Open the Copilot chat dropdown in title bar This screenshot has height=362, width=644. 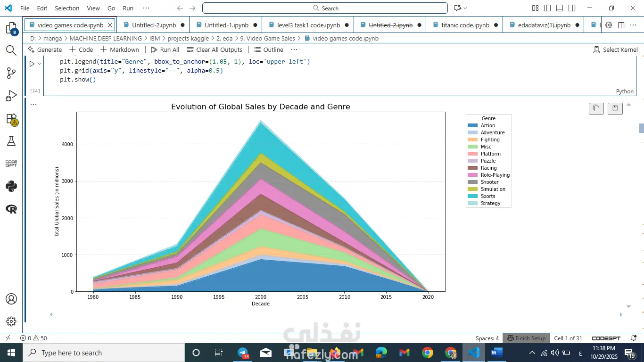click(x=465, y=8)
